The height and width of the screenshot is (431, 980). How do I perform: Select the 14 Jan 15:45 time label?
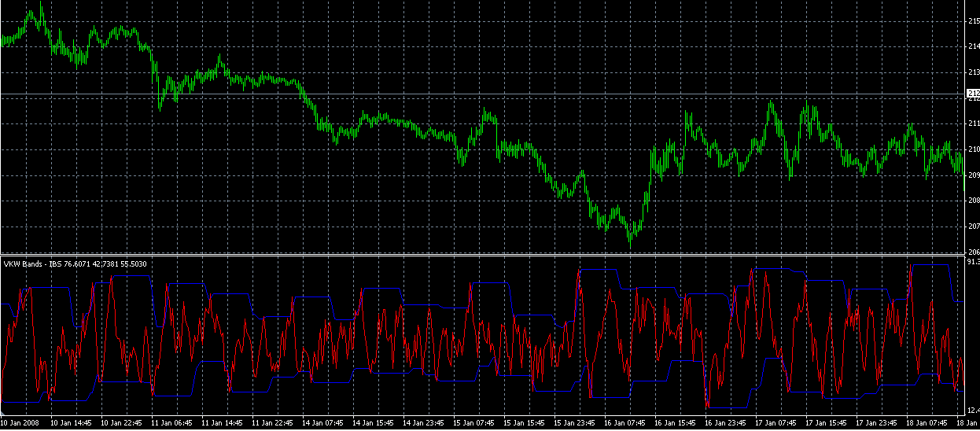click(374, 423)
